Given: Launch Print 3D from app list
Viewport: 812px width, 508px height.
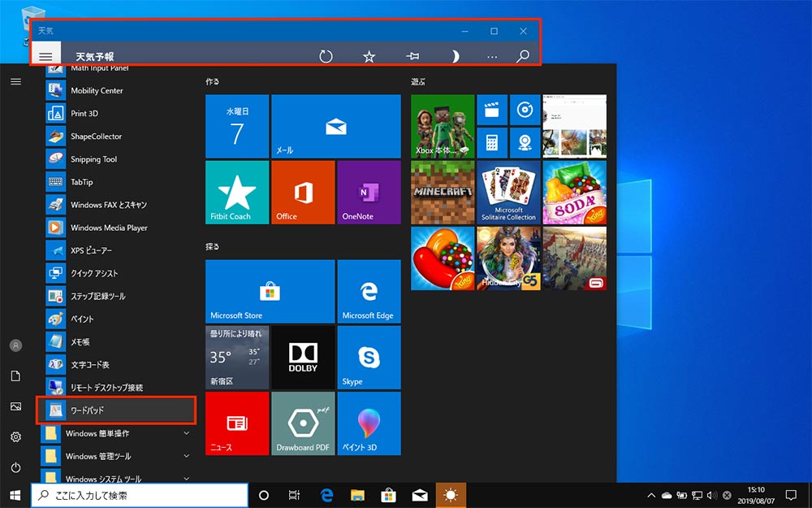Looking at the screenshot, I should click(118, 114).
